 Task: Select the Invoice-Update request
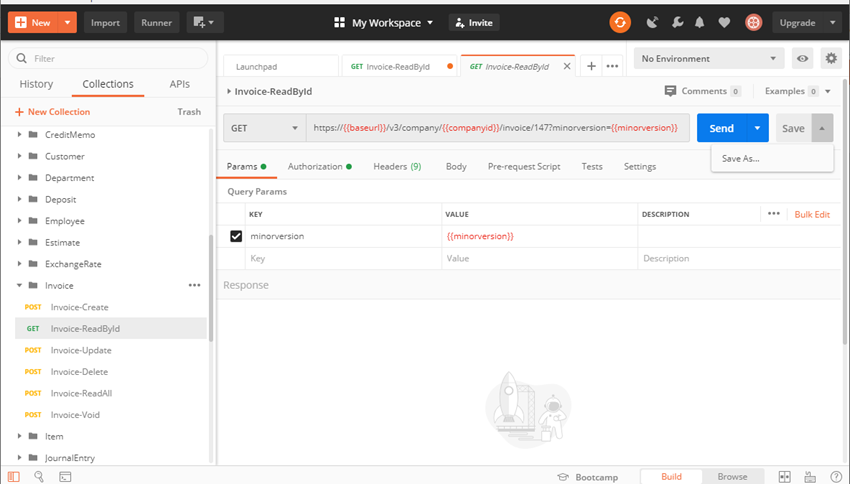coord(81,350)
